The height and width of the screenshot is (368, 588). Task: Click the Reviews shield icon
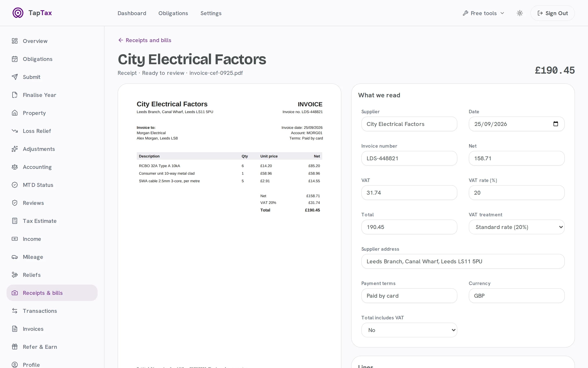point(15,203)
